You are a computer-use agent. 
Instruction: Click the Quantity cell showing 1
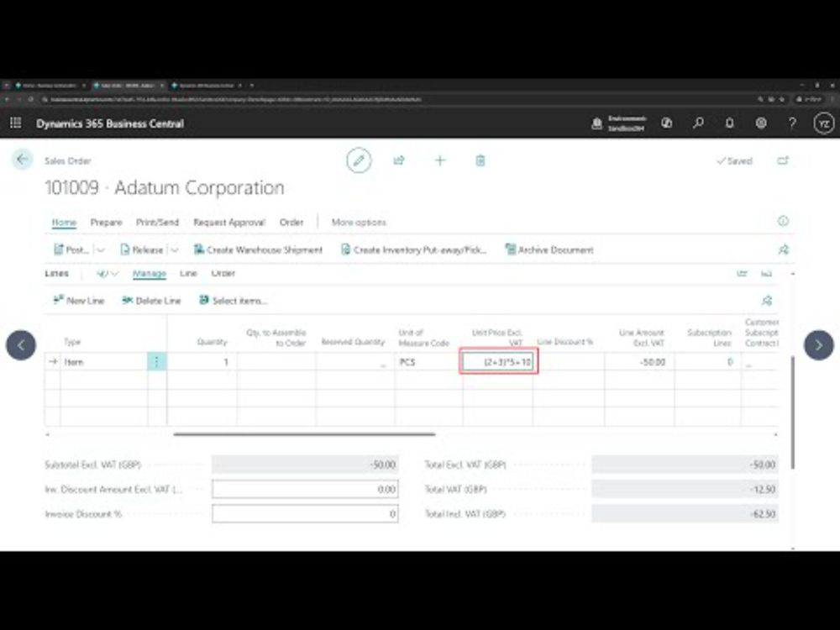click(202, 362)
